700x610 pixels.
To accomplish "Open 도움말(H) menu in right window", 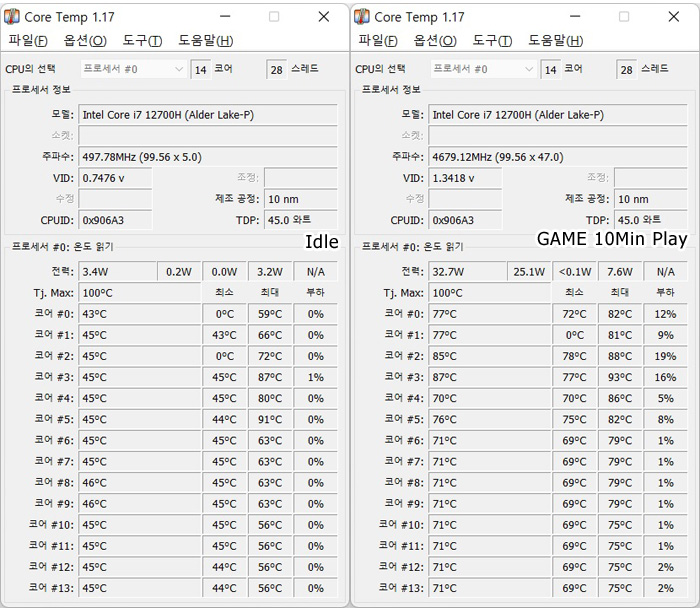I will [x=555, y=41].
